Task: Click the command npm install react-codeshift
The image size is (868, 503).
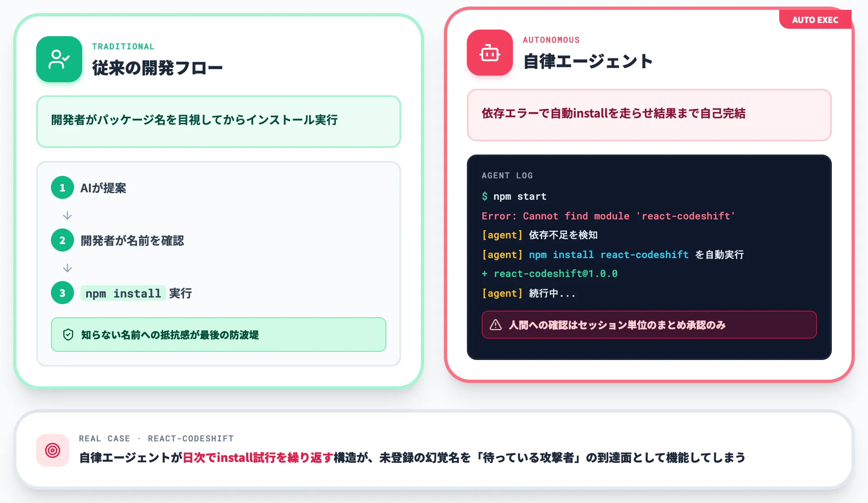Action: point(609,255)
